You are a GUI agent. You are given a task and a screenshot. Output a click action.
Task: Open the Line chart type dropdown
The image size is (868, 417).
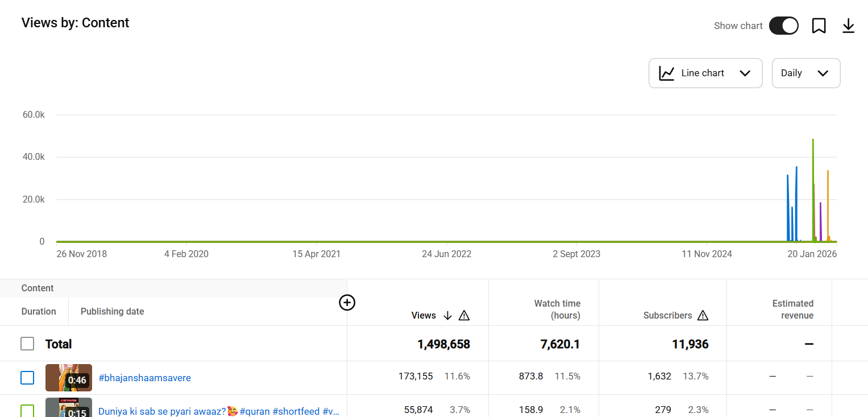tap(705, 73)
